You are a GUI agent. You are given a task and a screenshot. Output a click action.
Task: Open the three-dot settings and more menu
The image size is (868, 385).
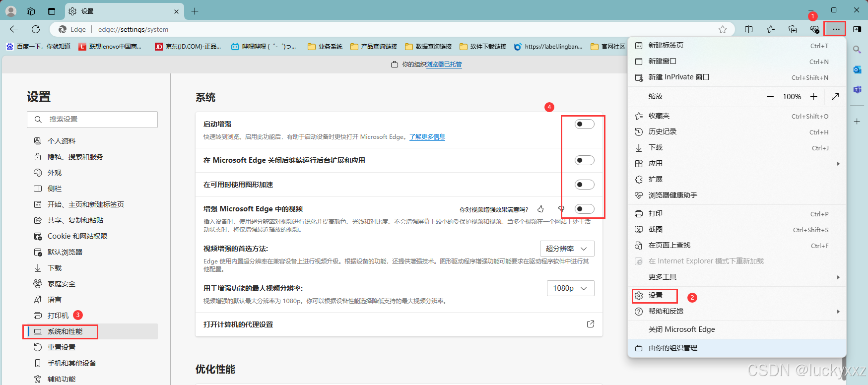coord(836,29)
